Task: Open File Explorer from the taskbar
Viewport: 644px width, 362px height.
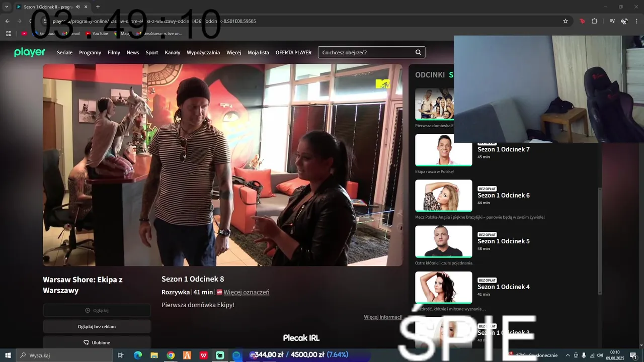Action: point(154,355)
